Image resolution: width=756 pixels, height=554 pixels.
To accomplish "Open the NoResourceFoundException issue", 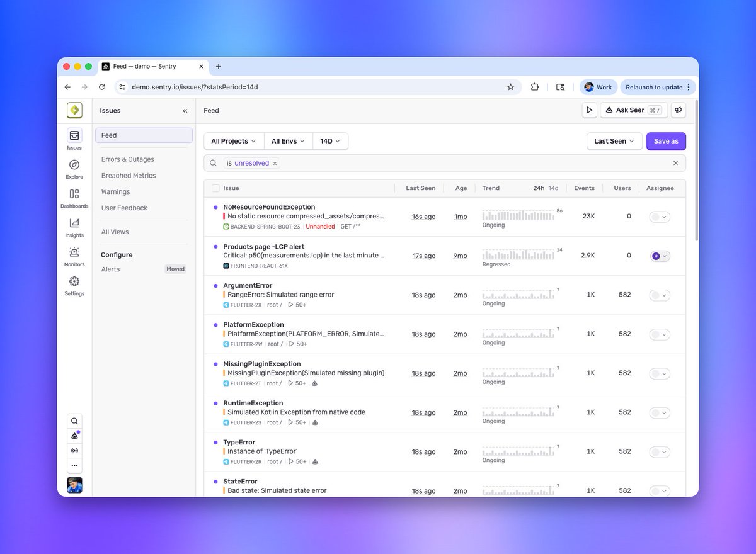I will tap(269, 207).
